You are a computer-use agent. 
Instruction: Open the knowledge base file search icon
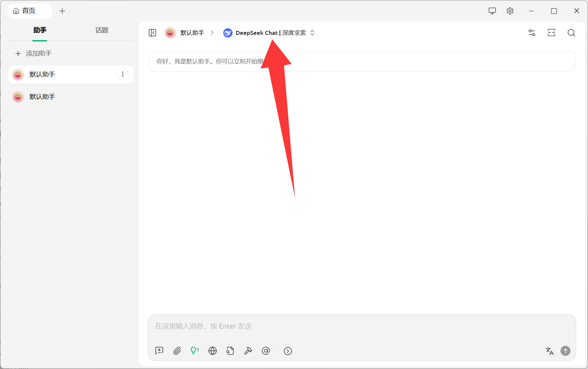230,351
